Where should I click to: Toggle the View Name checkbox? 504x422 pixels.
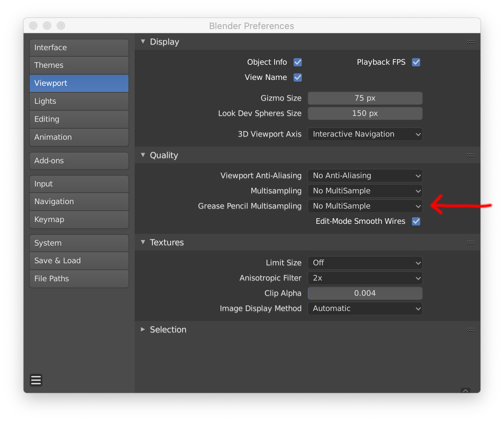(298, 77)
